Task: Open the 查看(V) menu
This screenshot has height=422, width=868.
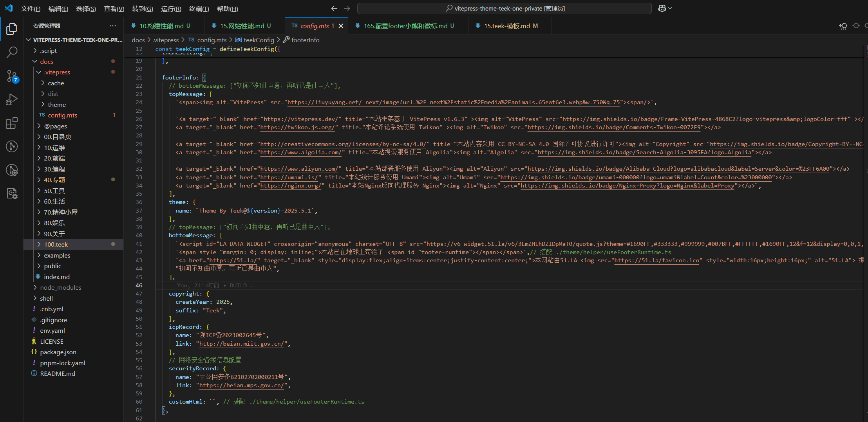Action: pyautogui.click(x=114, y=9)
